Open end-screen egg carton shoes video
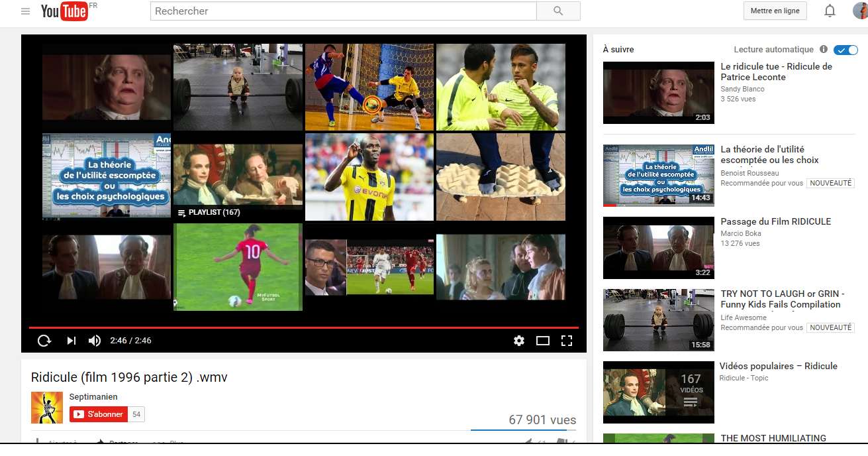Viewport: 868px width, 456px height. (x=501, y=177)
